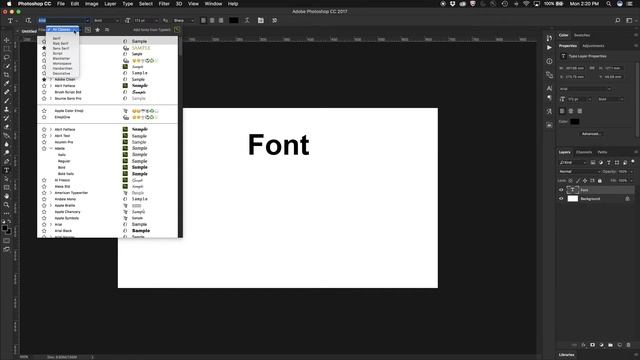Screen dimensions: 640x360
Task: Toggle favorite star for Brush Script Std
Action: click(44, 92)
